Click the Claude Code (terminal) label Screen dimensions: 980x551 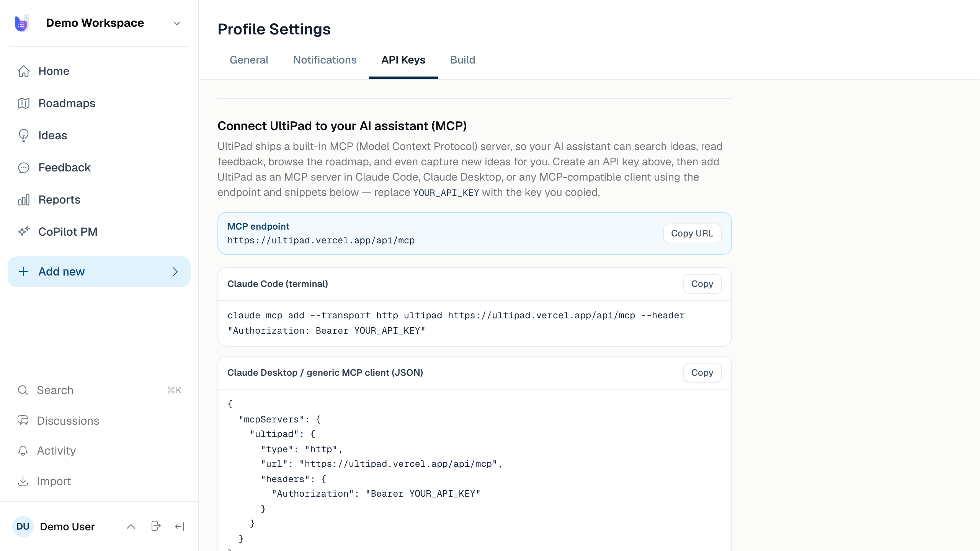[x=278, y=284]
